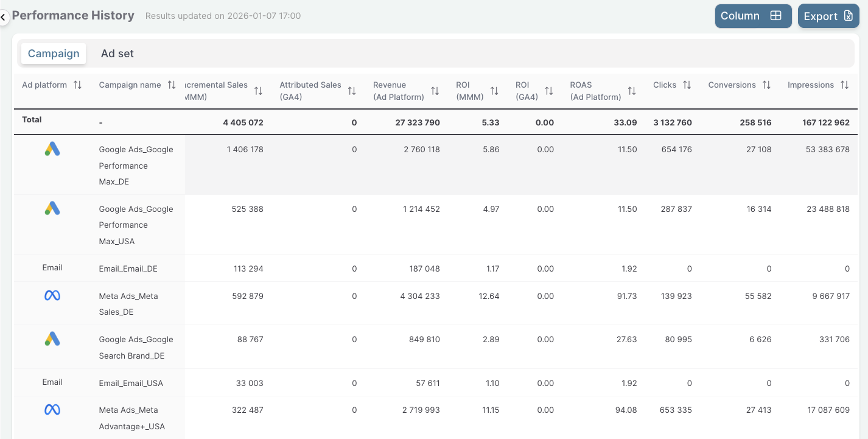This screenshot has height=439, width=868.
Task: Sort table by Campaign name column
Action: 172,85
